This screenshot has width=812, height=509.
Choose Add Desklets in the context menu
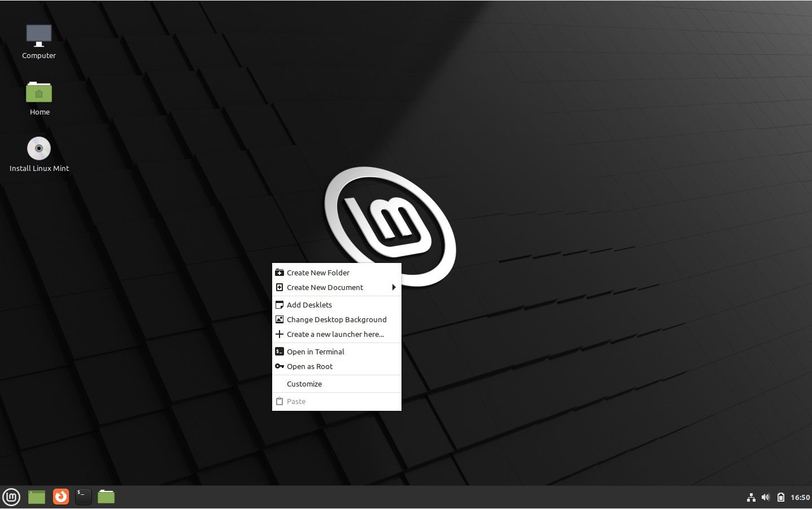pos(337,305)
